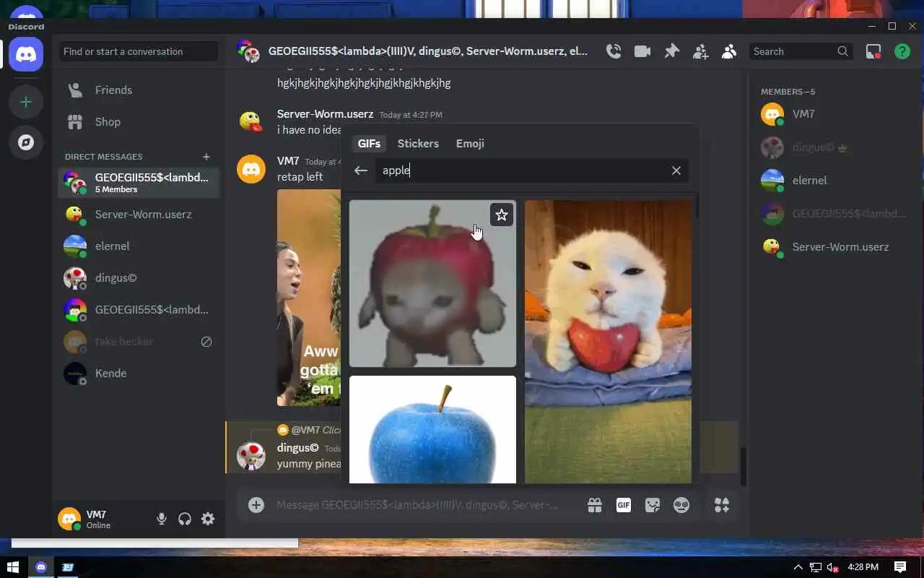Screen dimensions: 924x578
Task: Toggle the member list panel
Action: coord(729,51)
